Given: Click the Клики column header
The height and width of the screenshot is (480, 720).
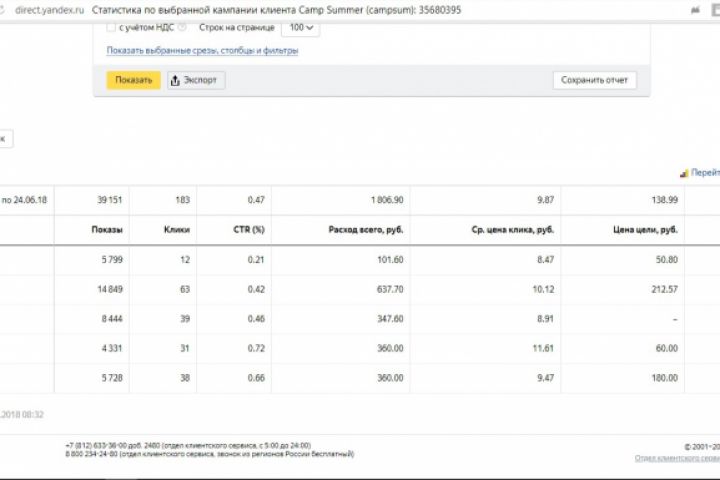Looking at the screenshot, I should pos(177,229).
